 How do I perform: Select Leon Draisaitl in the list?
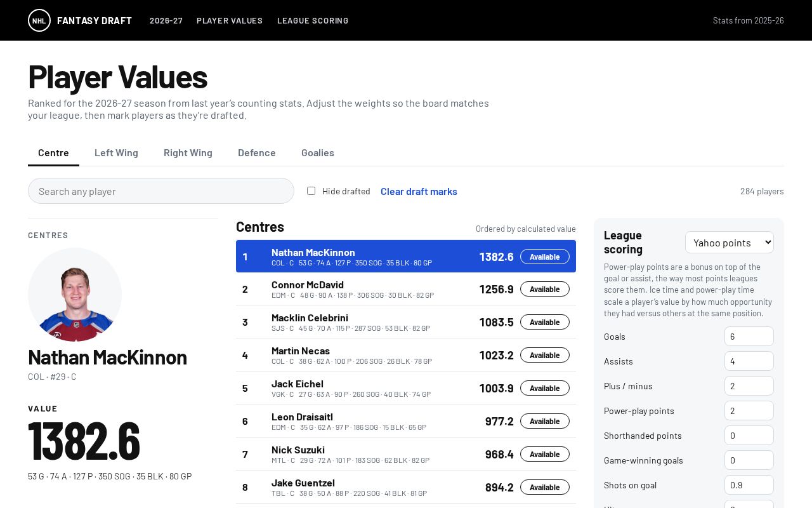(406, 421)
